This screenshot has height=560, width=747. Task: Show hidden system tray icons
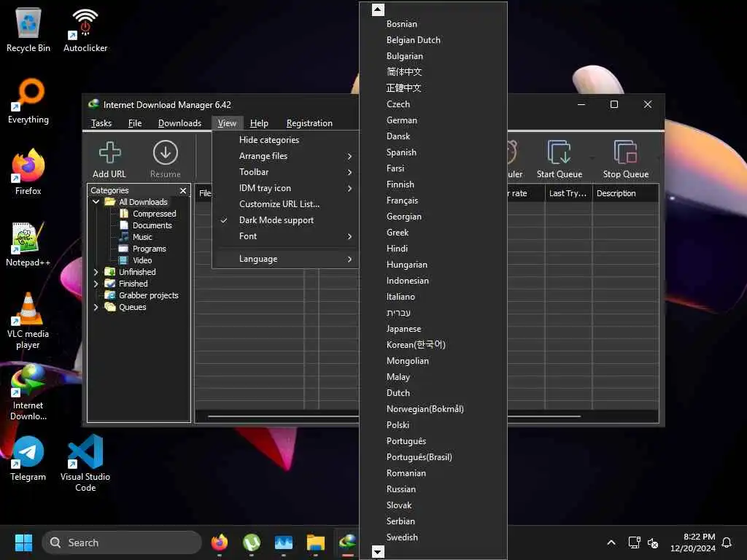click(611, 542)
